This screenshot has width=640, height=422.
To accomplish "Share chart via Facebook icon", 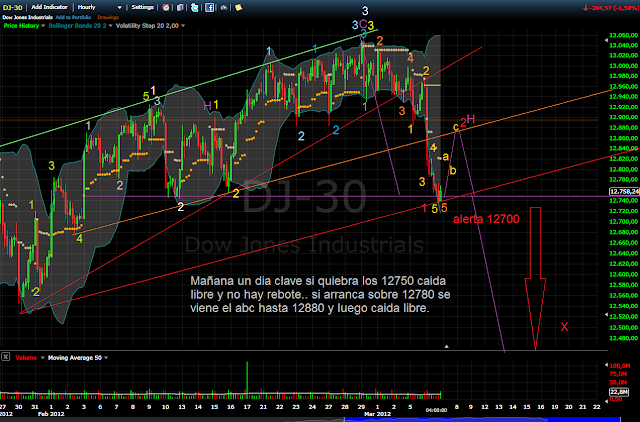I will click(x=209, y=7).
